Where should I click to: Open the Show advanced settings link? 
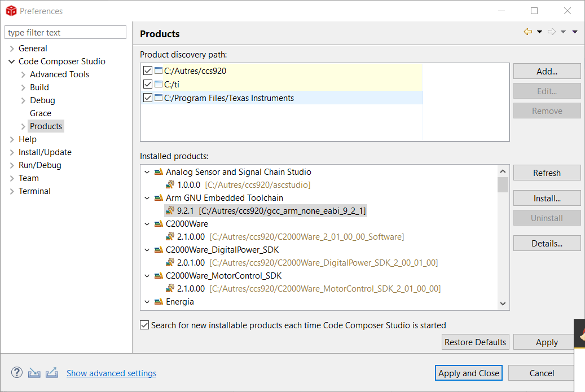(111, 373)
